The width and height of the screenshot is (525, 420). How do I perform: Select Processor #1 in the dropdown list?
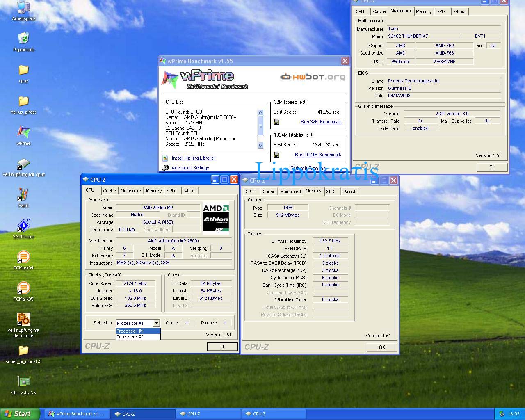click(x=138, y=331)
